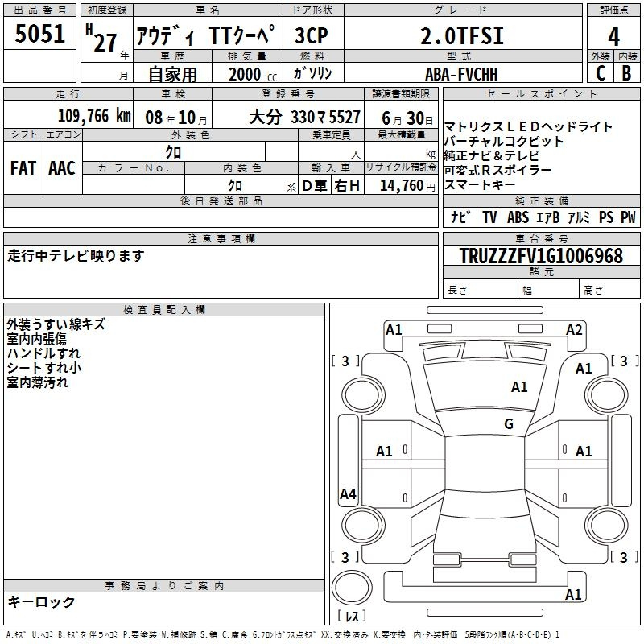644x644 pixels.
Task: Click the クロ value under 外装色
Action: tap(173, 152)
